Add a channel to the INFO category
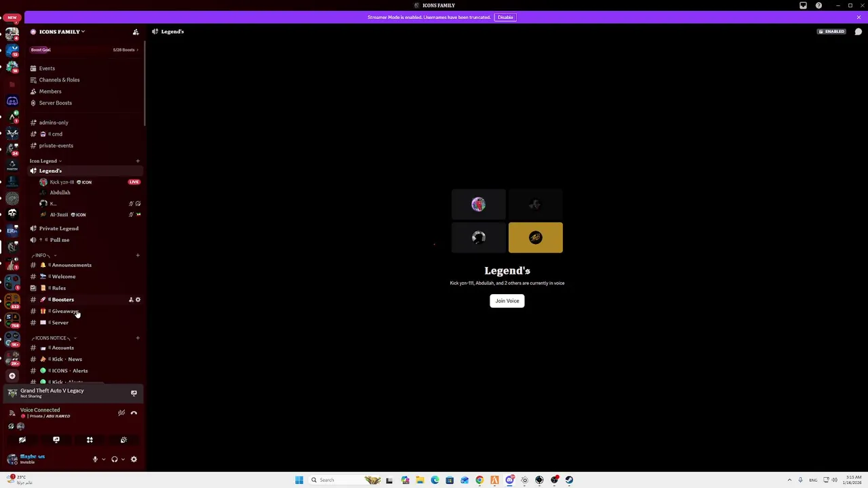 coord(138,256)
